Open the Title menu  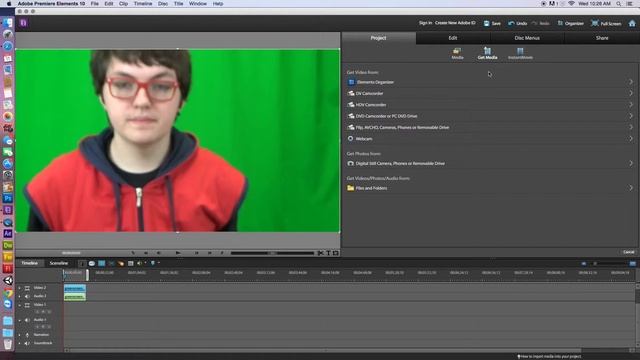(x=178, y=4)
